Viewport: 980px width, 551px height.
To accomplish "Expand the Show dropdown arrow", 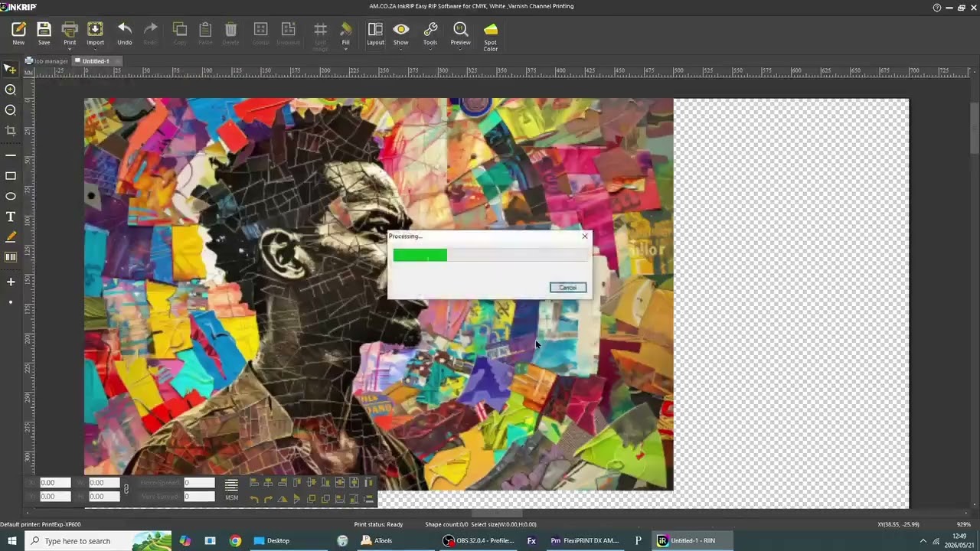I will [x=401, y=50].
